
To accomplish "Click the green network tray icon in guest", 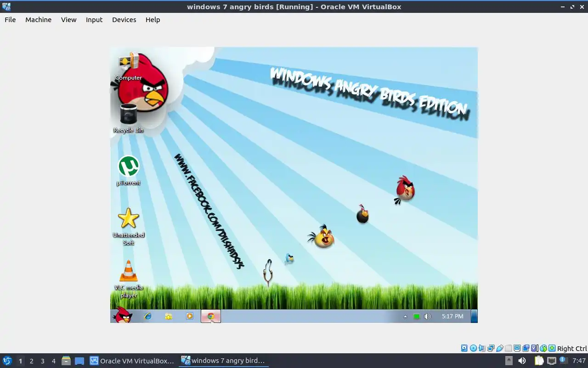I will point(417,316).
